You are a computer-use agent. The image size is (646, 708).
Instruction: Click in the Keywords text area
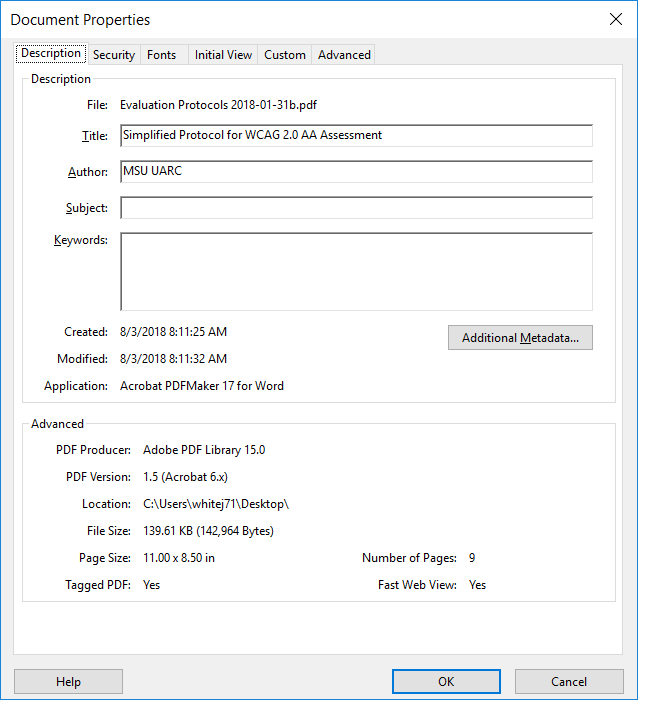[356, 272]
